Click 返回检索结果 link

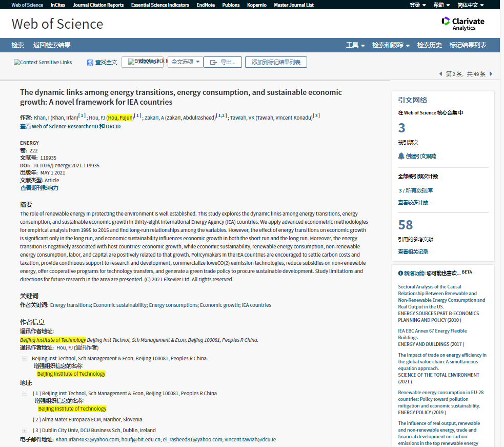click(52, 45)
